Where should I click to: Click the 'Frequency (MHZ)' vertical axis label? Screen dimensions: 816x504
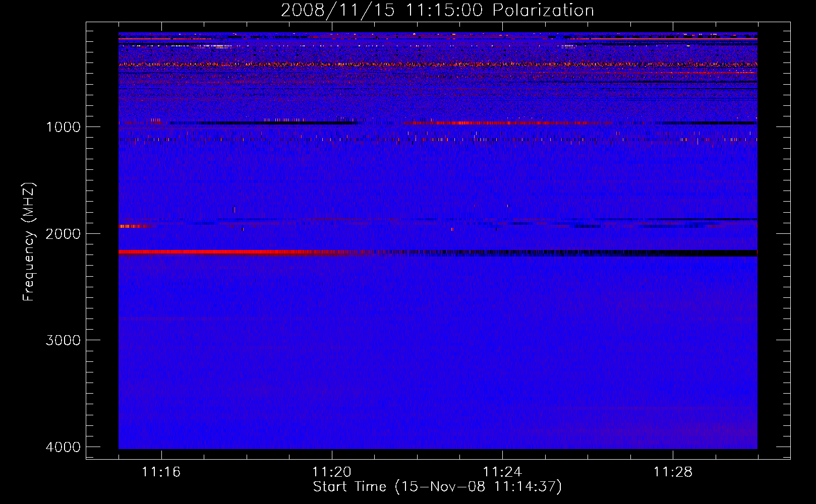pyautogui.click(x=29, y=242)
